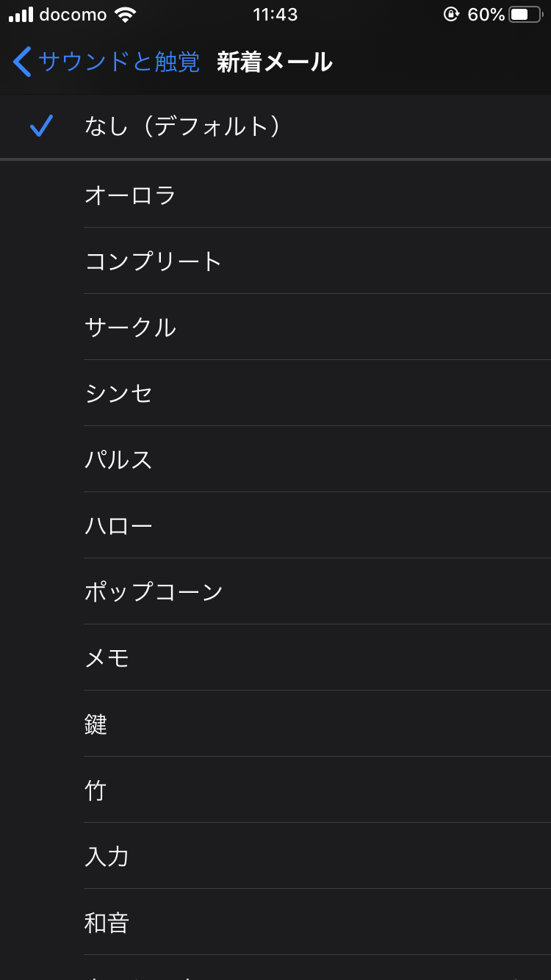Select コンプリート as mail sound
551x980 pixels.
(x=154, y=261)
